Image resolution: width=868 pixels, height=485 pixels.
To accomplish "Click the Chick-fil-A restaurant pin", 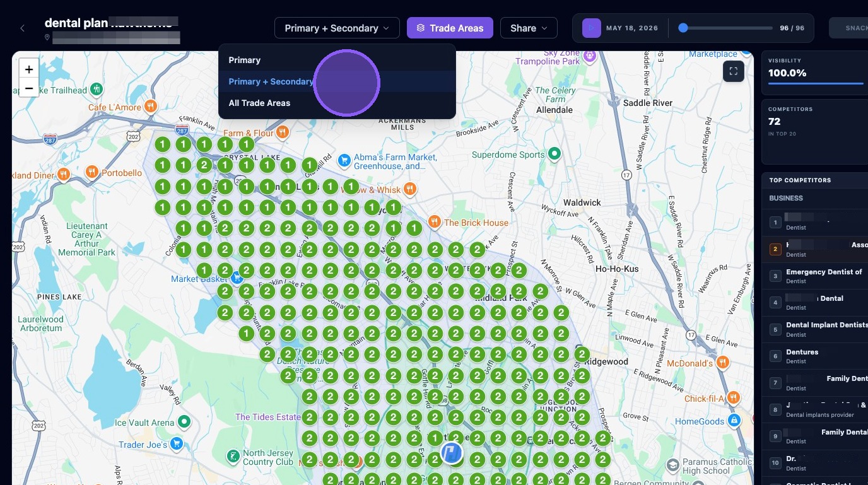I will pyautogui.click(x=733, y=398).
